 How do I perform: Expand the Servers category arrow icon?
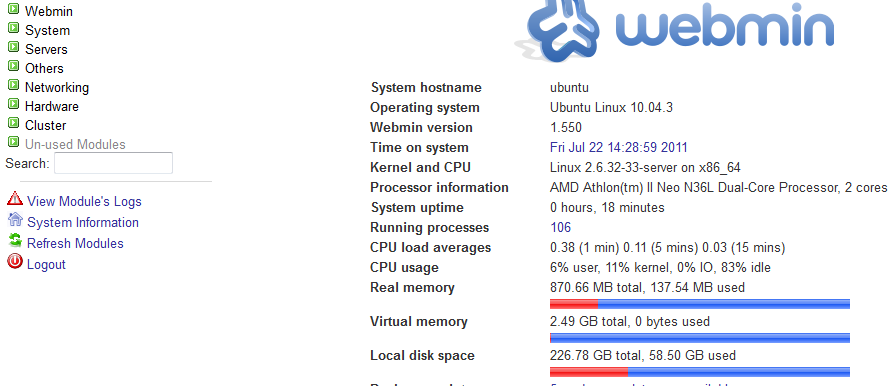13,47
